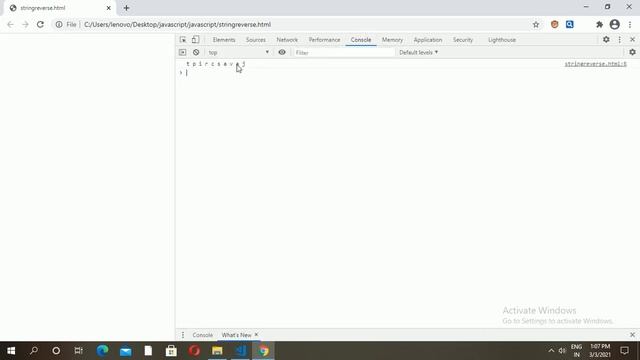Open the top JavaScript context dropdown
Image resolution: width=640 pixels, height=360 pixels.
[238, 52]
